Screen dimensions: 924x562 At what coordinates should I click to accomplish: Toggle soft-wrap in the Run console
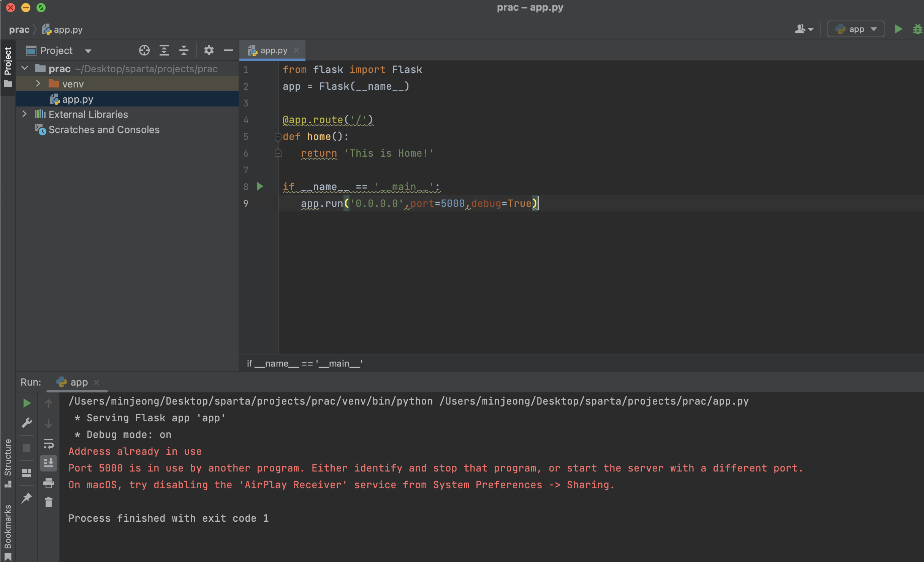pyautogui.click(x=49, y=443)
